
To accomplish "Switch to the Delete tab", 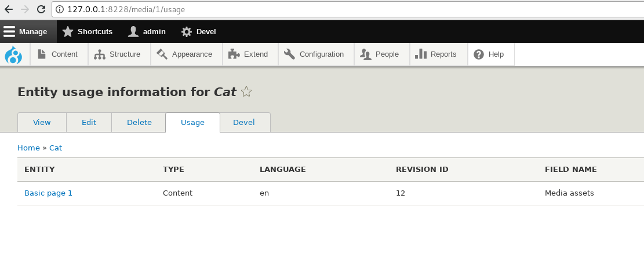I will 139,123.
